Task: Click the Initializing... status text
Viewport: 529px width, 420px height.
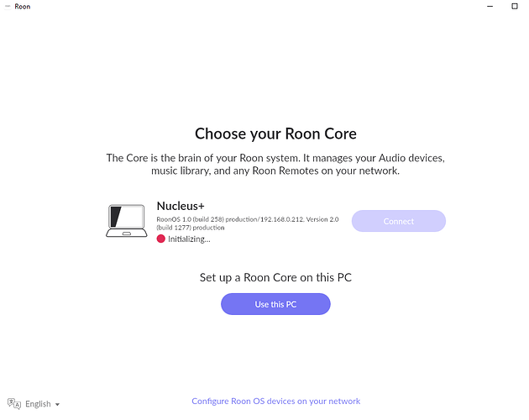Action: coord(189,239)
